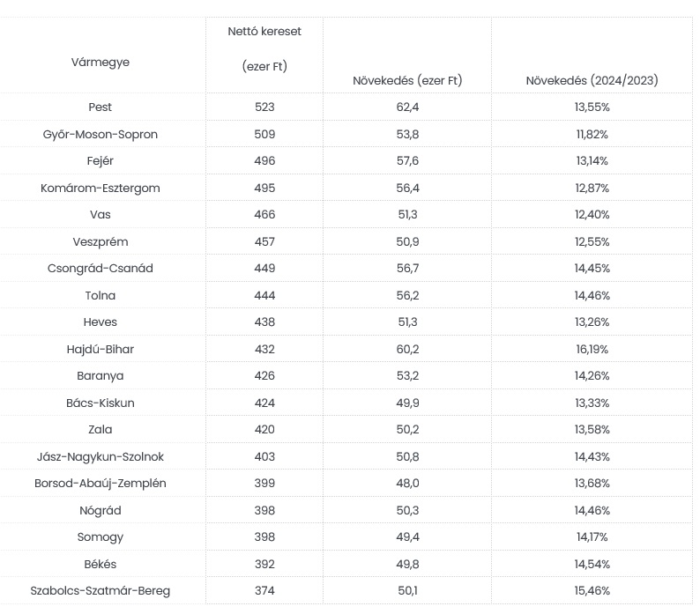Image resolution: width=700 pixels, height=614 pixels.
Task: Click the Nettó kereset column header
Action: click(264, 48)
